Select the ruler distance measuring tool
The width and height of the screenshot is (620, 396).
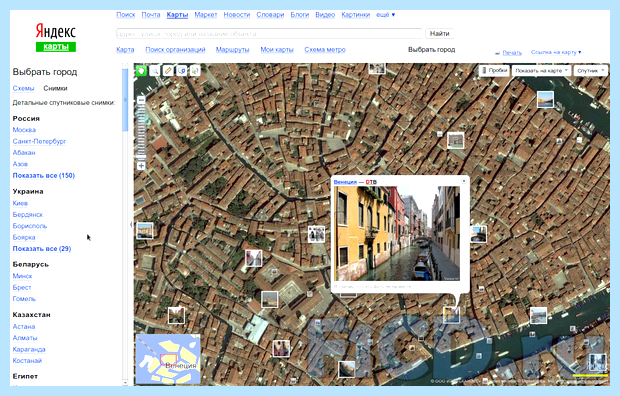(168, 71)
